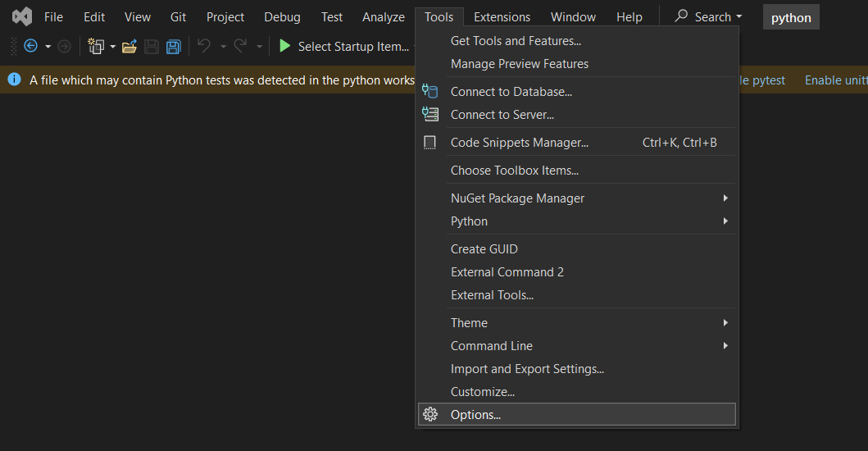Click the Save single-disk icon
The width and height of the screenshot is (868, 451).
(x=151, y=47)
